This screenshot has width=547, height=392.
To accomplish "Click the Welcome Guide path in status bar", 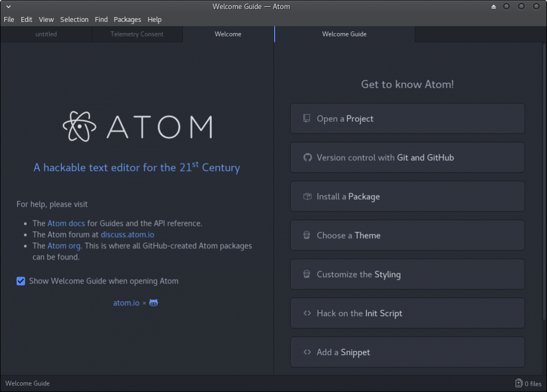I will [27, 383].
